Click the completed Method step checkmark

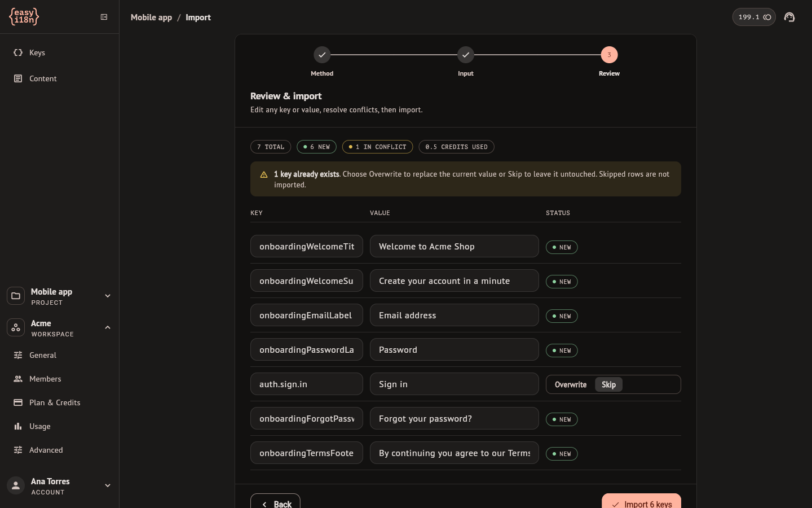click(322, 55)
